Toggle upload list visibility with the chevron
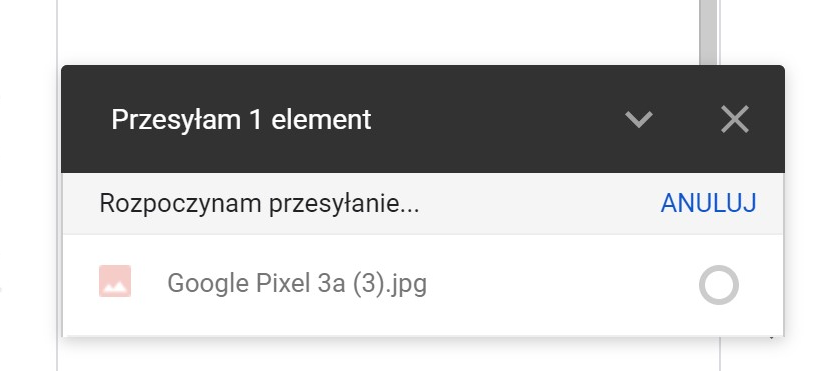This screenshot has height=371, width=821. [x=639, y=120]
